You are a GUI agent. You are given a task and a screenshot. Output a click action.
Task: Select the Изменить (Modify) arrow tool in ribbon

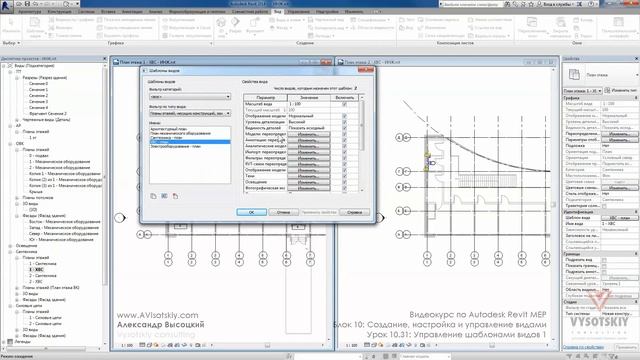point(11,24)
